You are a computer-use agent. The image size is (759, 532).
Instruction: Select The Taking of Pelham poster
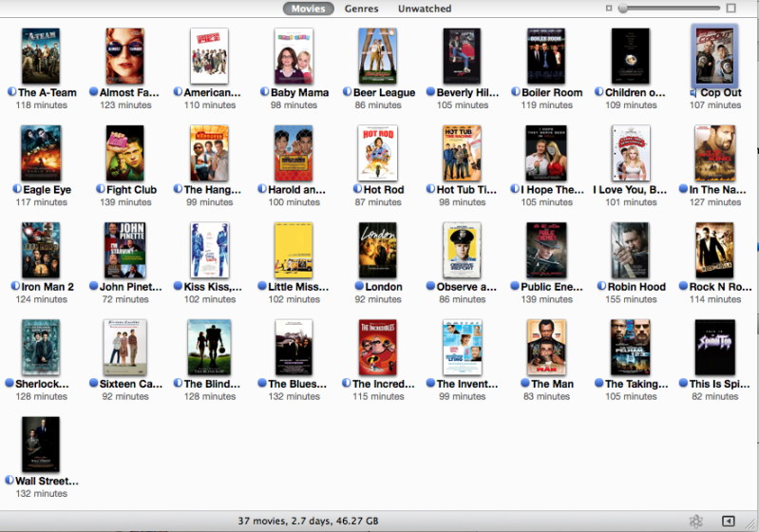(631, 348)
